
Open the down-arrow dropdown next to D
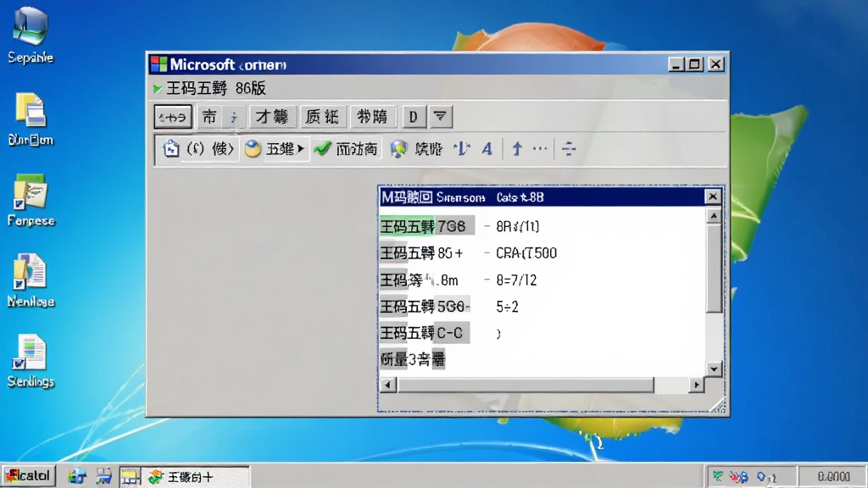click(440, 117)
